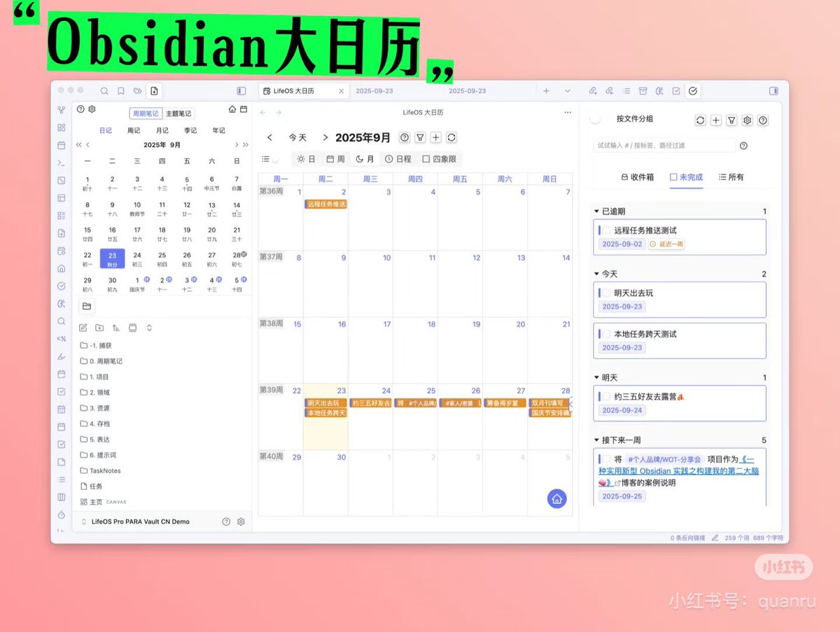Open the periodic notes panel settings gear
The width and height of the screenshot is (840, 632).
coord(92,109)
